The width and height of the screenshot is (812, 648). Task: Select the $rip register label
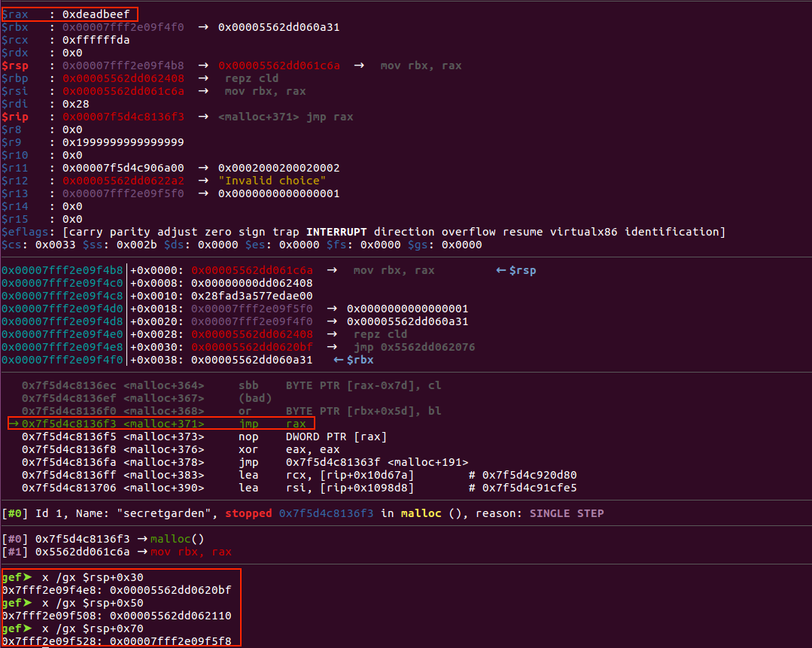point(16,117)
